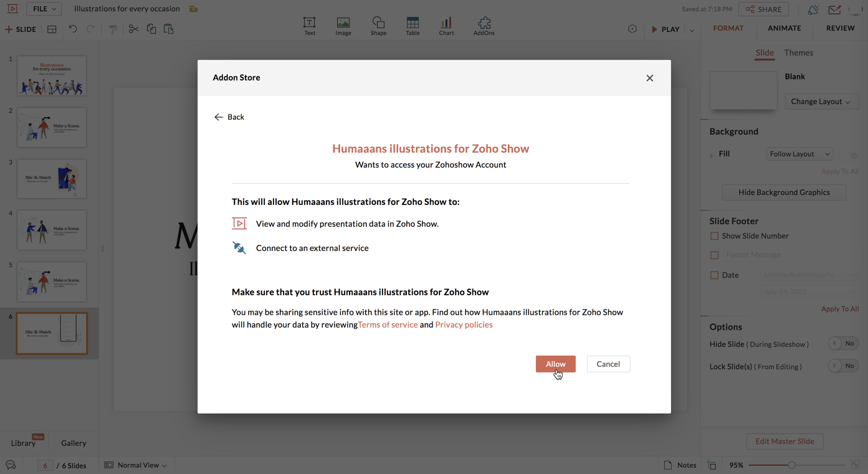The height and width of the screenshot is (474, 868).
Task: Select the Shape tool icon
Action: pyautogui.click(x=378, y=26)
